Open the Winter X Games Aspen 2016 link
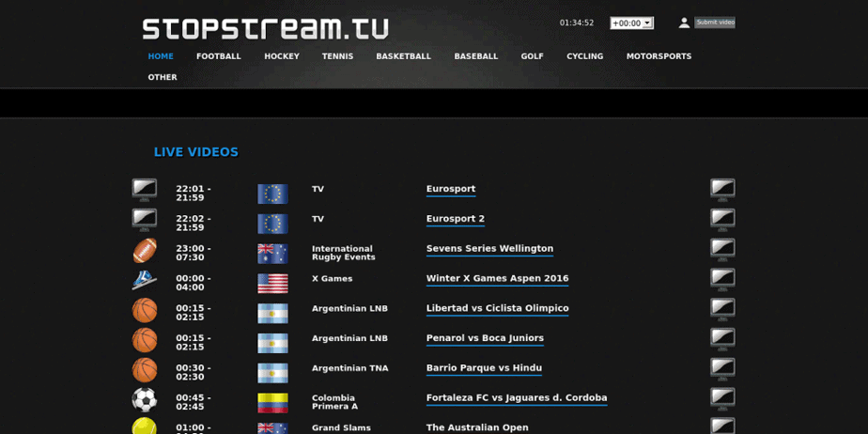 [497, 278]
